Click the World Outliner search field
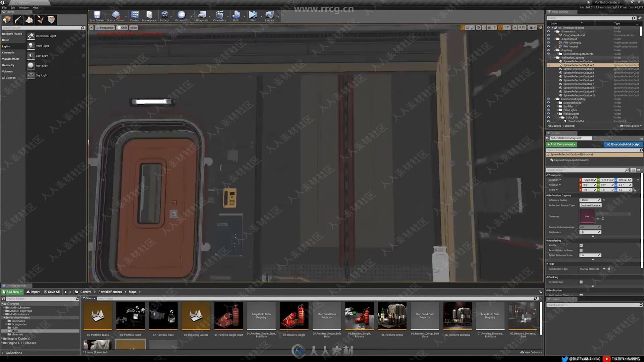Screen dimensions: 644x362 click(x=591, y=18)
